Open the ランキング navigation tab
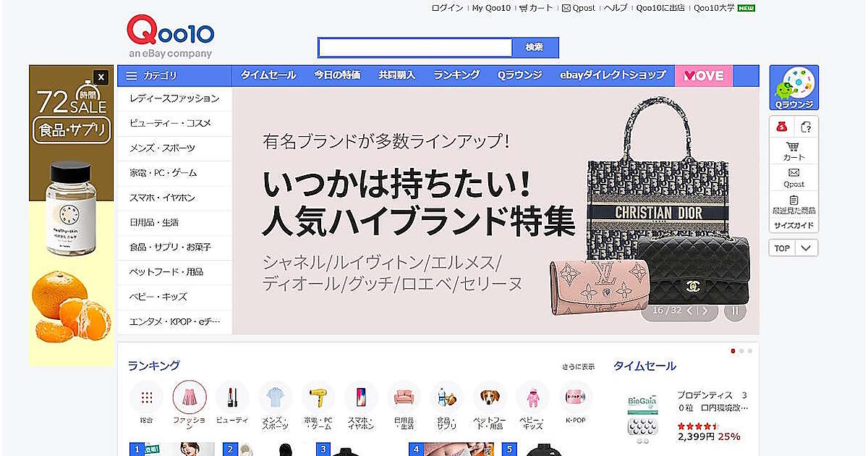The height and width of the screenshot is (456, 868). tap(456, 75)
